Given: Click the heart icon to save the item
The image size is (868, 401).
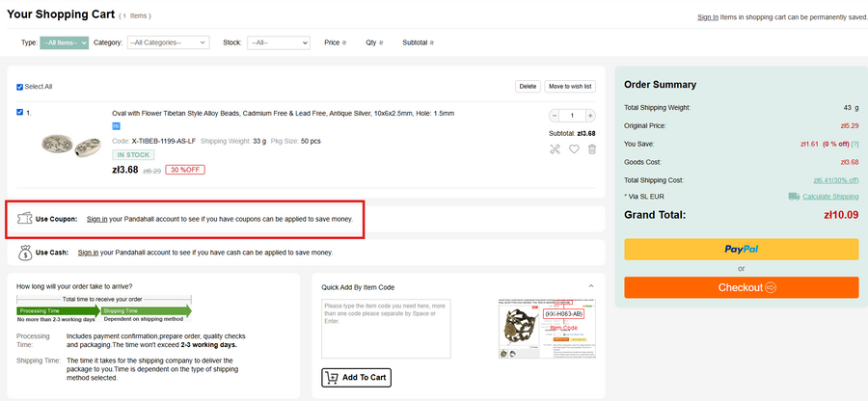Looking at the screenshot, I should coord(574,149).
